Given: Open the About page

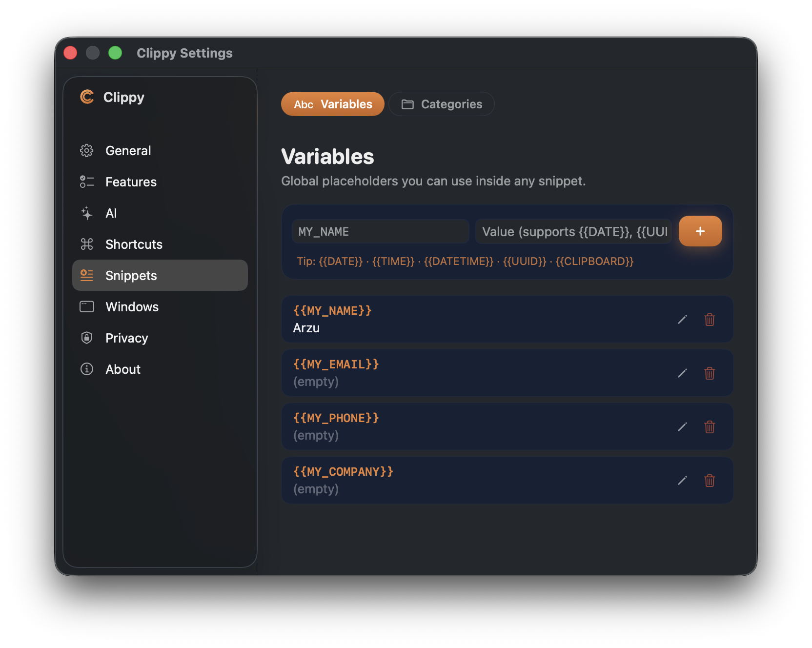Looking at the screenshot, I should pyautogui.click(x=160, y=369).
